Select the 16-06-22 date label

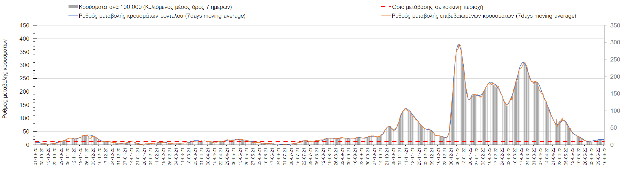pyautogui.click(x=604, y=156)
